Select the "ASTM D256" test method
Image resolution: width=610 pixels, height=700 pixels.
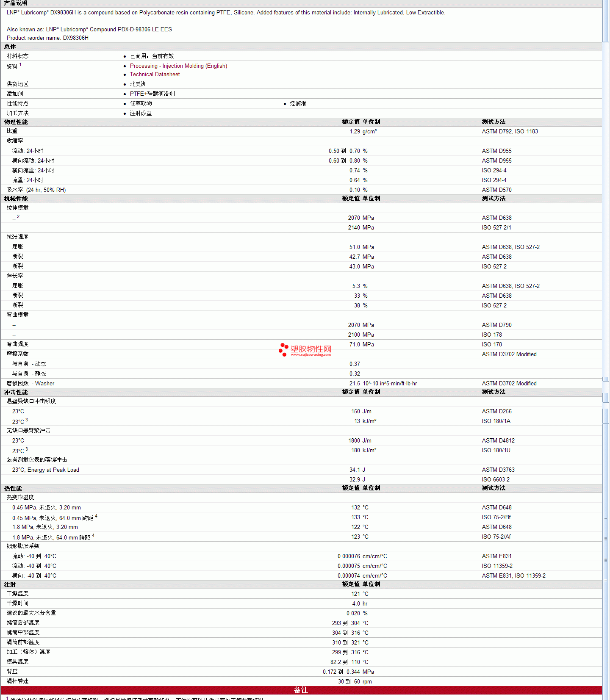click(x=496, y=412)
